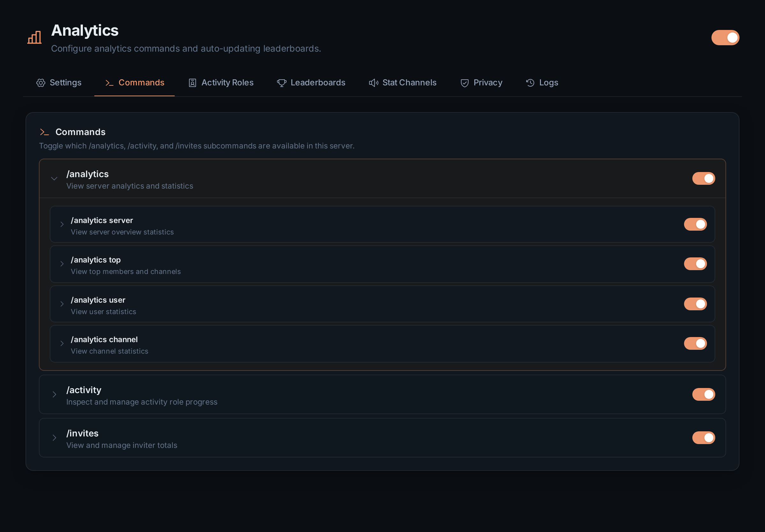Click the '/analytics server' command title
Viewport: 765px width, 532px height.
pyautogui.click(x=102, y=220)
